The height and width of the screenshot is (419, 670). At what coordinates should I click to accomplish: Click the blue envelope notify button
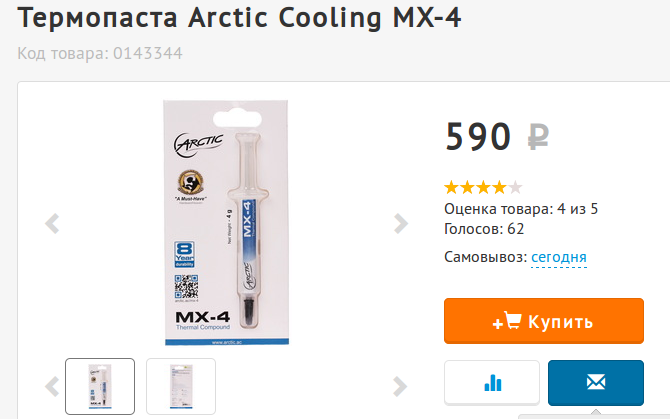[596, 382]
